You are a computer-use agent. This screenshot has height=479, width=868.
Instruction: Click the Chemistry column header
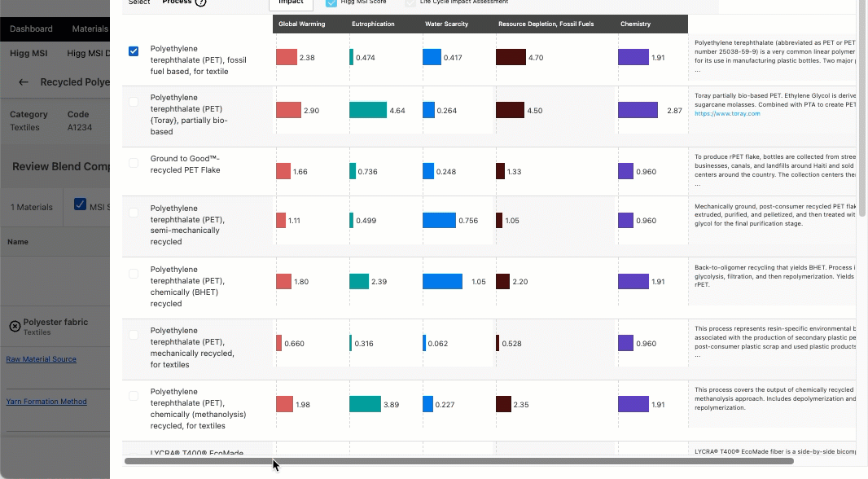click(635, 24)
